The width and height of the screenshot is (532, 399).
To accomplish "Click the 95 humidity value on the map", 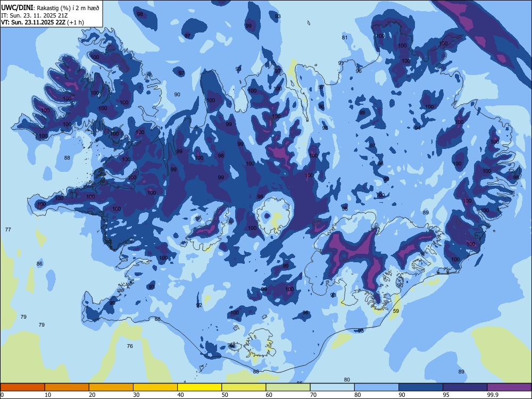I will click(325, 128).
